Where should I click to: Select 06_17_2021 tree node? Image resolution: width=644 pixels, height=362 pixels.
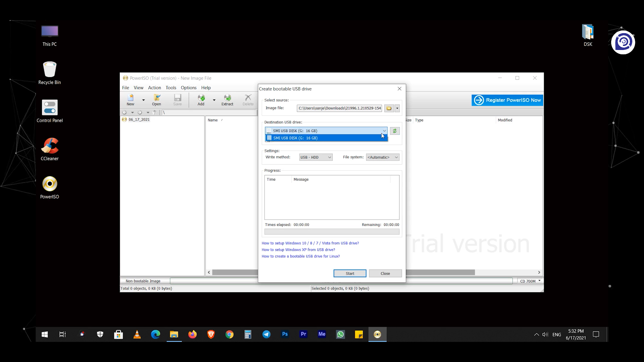point(139,120)
